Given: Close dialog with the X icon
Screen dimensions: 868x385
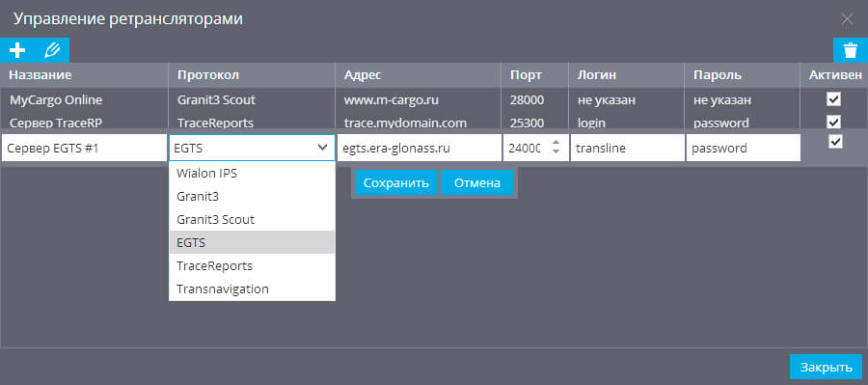Looking at the screenshot, I should click(x=848, y=19).
